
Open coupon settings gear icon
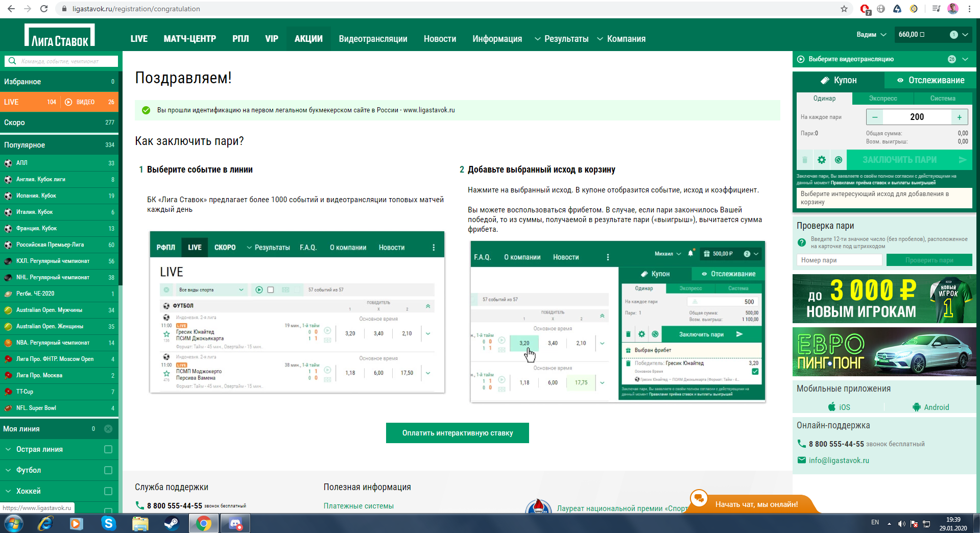pyautogui.click(x=821, y=160)
